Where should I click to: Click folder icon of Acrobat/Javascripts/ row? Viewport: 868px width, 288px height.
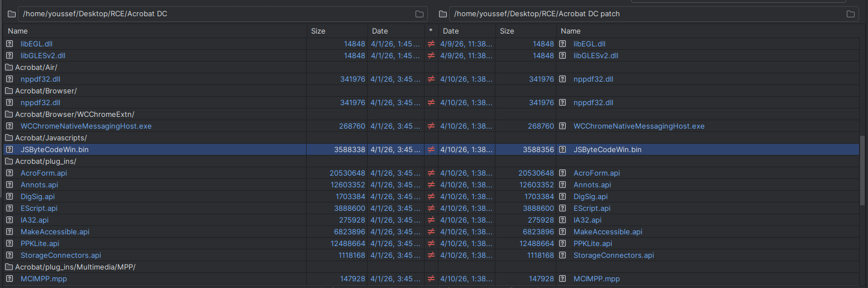click(9, 138)
